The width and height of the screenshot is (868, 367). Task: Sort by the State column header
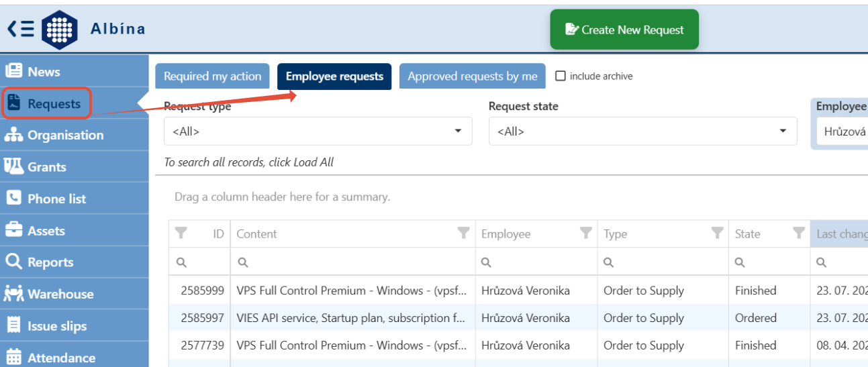[x=747, y=234]
